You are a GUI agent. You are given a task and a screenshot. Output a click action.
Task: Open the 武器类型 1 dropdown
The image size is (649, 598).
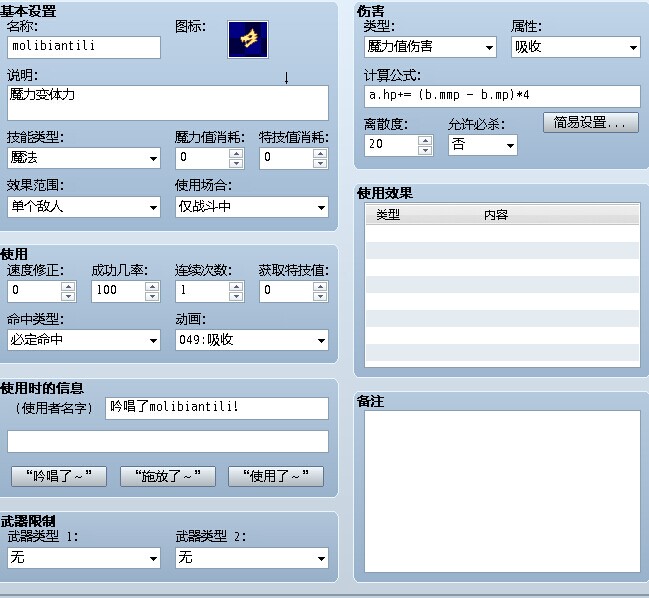[84, 558]
